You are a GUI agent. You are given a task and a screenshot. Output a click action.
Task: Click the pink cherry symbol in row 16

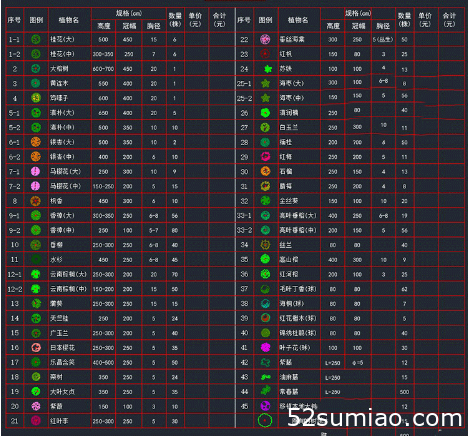36,347
